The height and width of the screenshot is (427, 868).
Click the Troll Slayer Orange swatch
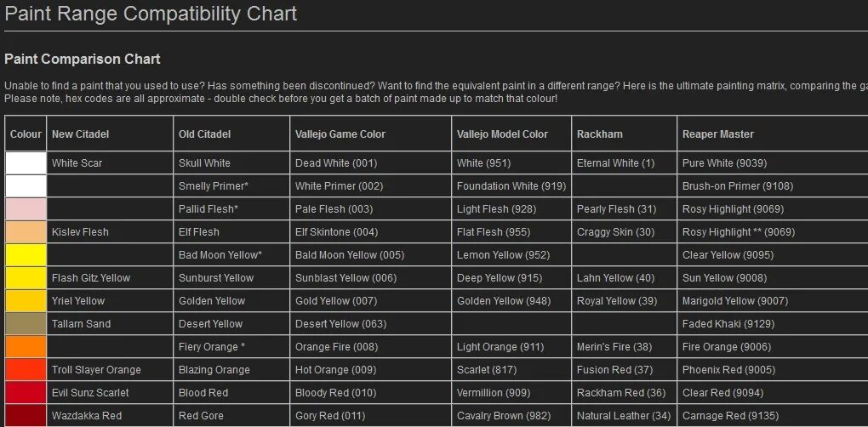[26, 369]
